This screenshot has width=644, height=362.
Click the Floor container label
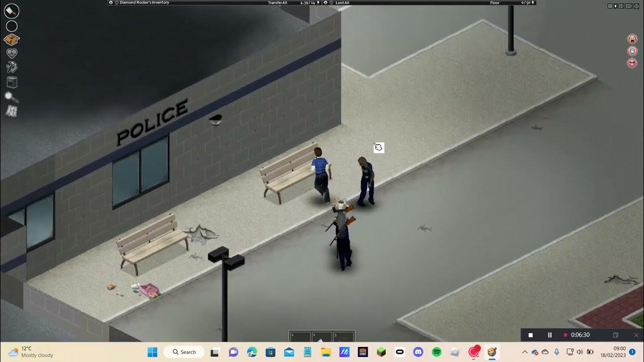[x=495, y=3]
